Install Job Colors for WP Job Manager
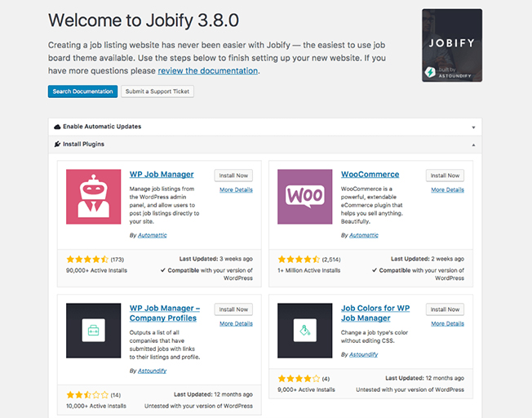 click(x=445, y=309)
